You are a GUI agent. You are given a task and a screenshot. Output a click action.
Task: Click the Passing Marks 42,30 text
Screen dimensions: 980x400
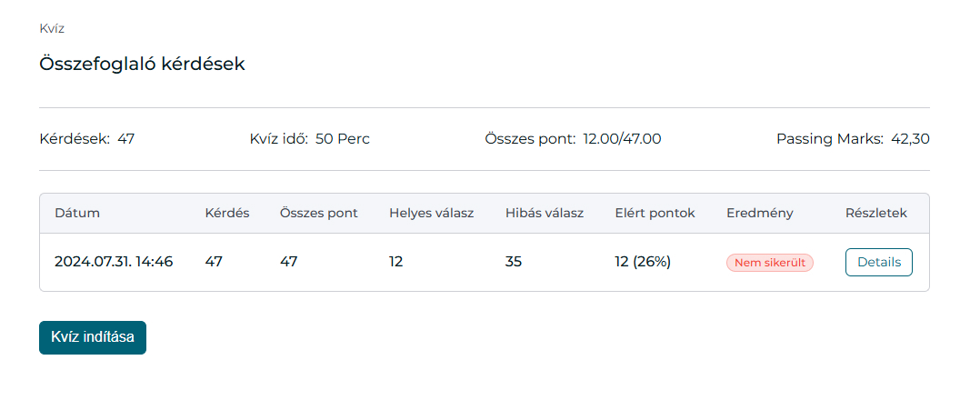(x=853, y=139)
